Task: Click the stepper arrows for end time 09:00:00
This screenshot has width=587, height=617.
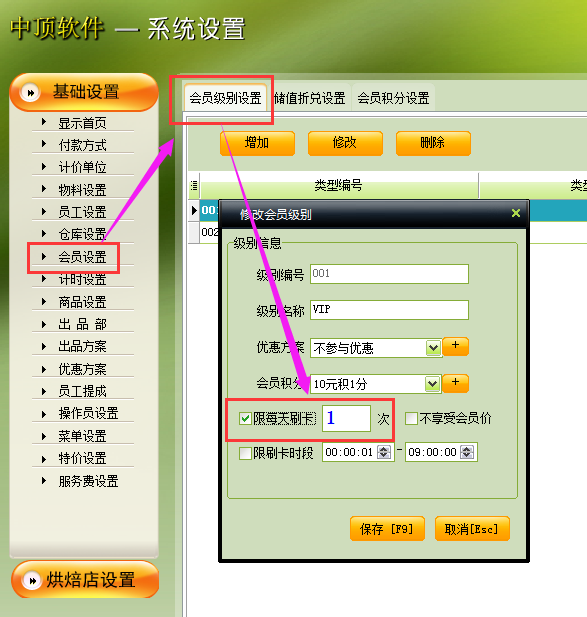Action: pos(467,452)
